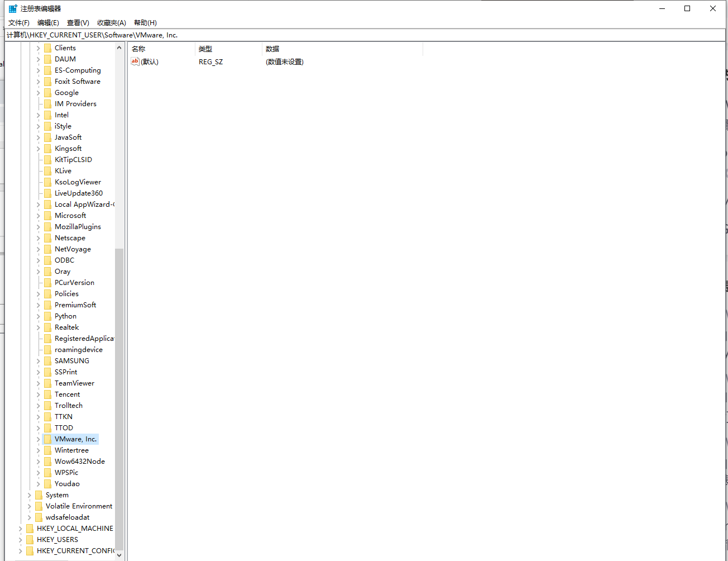Image resolution: width=728 pixels, height=561 pixels.
Task: Open the 帮助(H) menu
Action: click(145, 23)
